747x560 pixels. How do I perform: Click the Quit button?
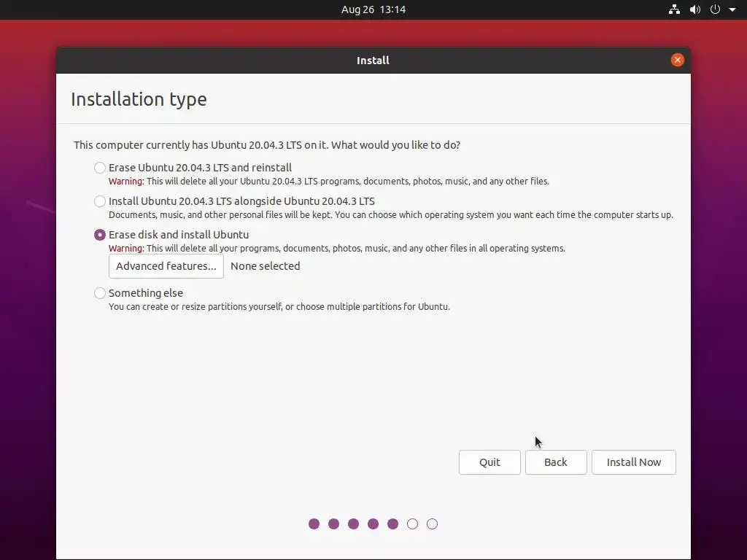point(489,462)
